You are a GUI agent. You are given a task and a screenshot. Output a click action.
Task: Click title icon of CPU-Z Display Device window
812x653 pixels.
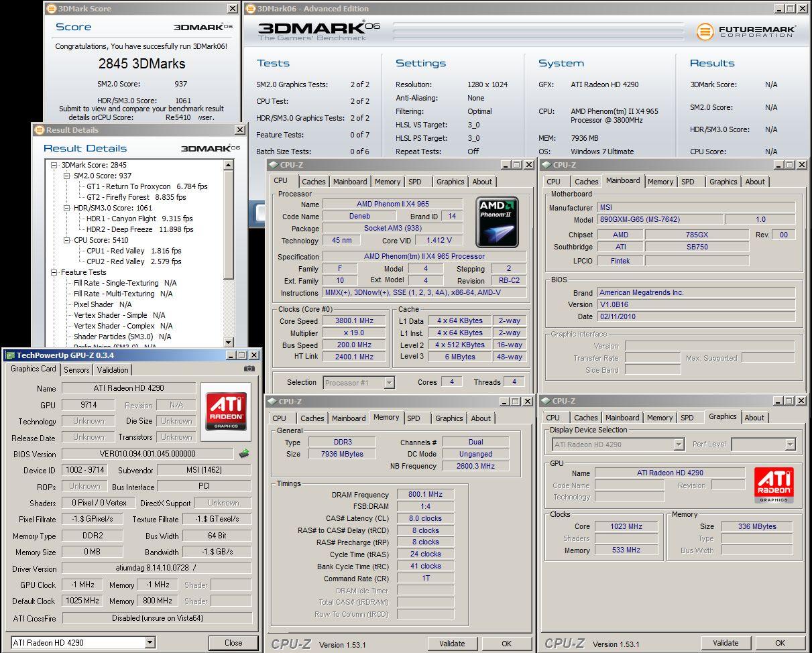pos(546,401)
